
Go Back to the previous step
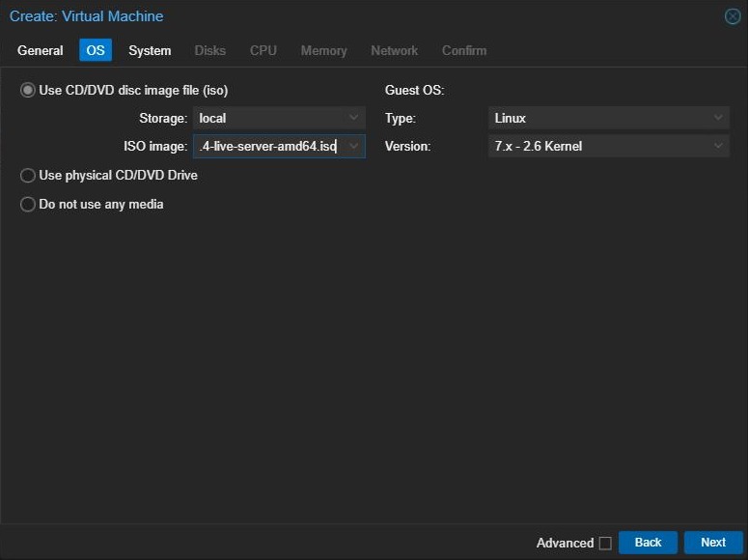pos(648,543)
